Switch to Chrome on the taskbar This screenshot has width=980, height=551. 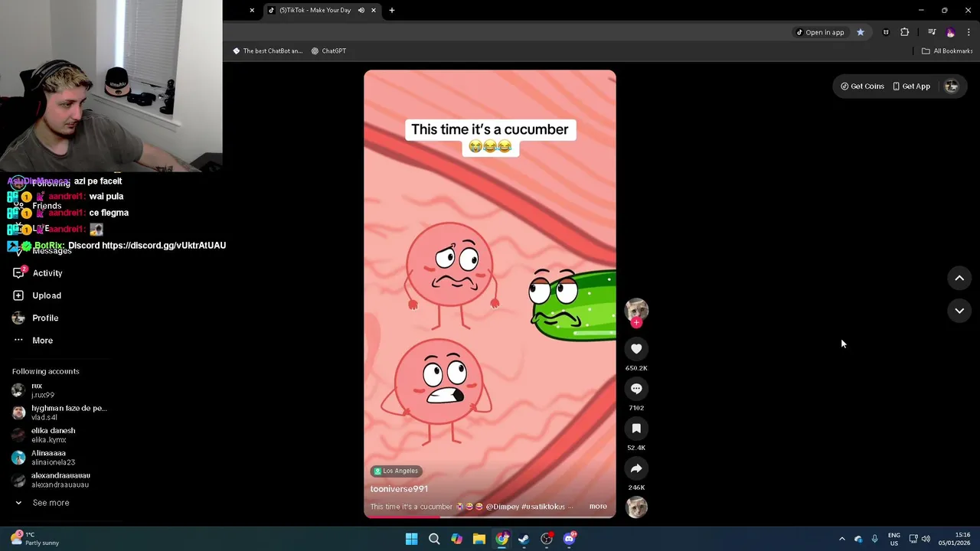(x=501, y=539)
